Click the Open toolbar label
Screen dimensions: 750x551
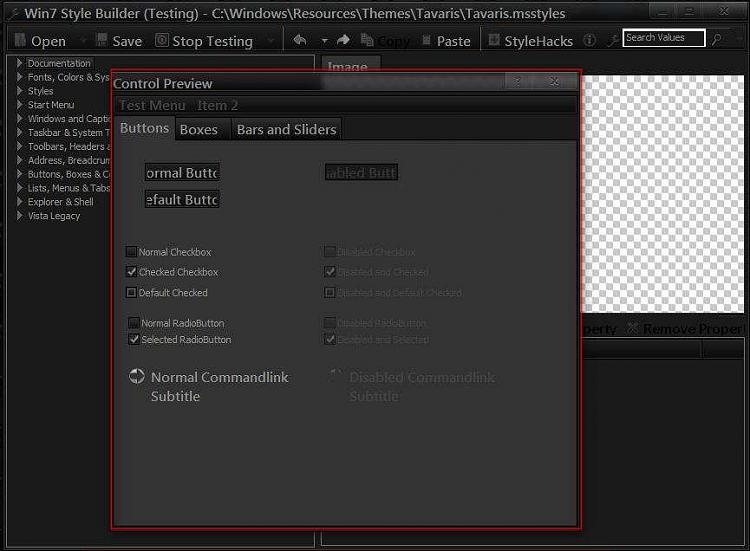click(48, 41)
